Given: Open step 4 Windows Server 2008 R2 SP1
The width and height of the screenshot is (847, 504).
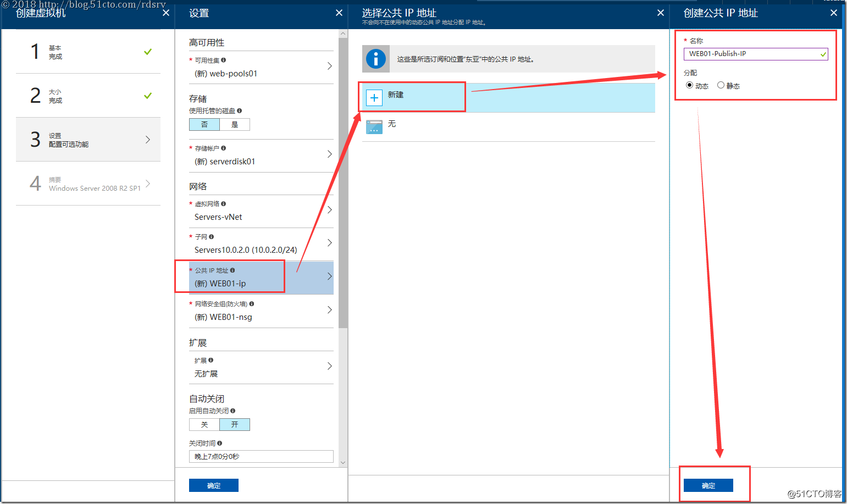Looking at the screenshot, I should (88, 184).
